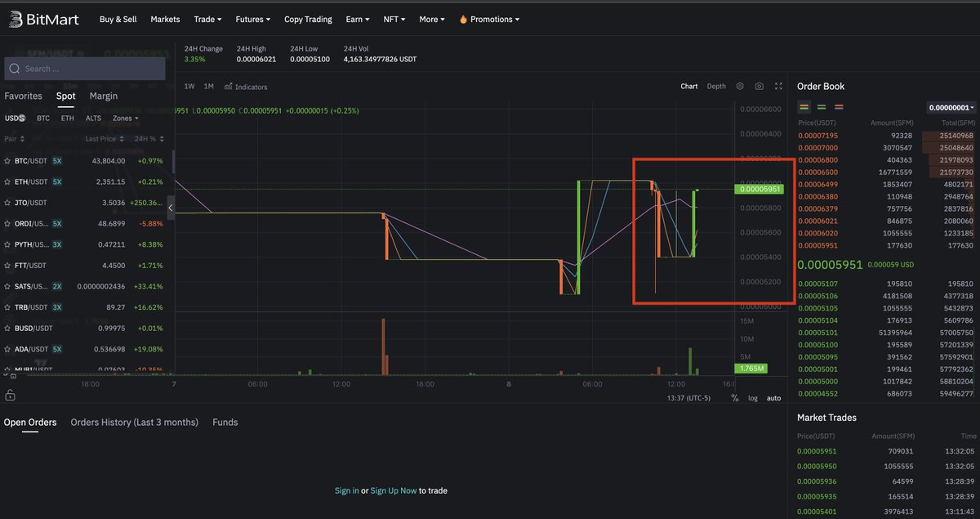The image size is (980, 519).
Task: Open order book precision 0.00000001 dropdown
Action: (x=951, y=107)
